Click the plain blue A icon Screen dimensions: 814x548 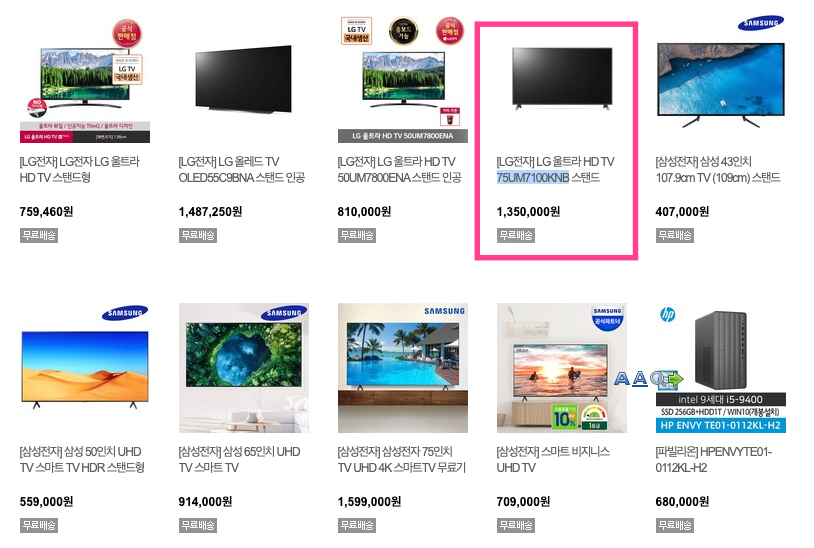(621, 378)
